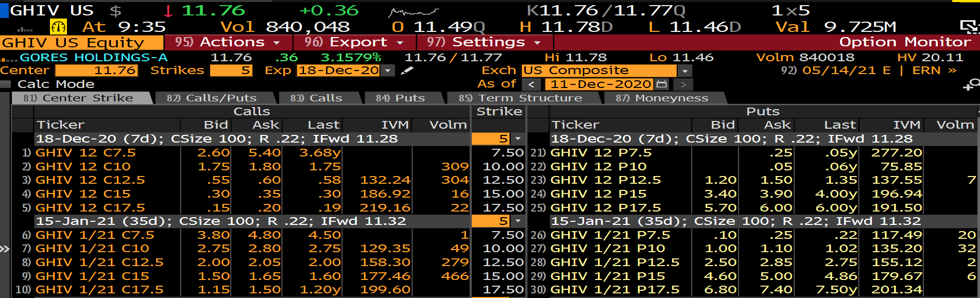Select put option GHIV 12 P10
980x298 pixels.
point(598,167)
